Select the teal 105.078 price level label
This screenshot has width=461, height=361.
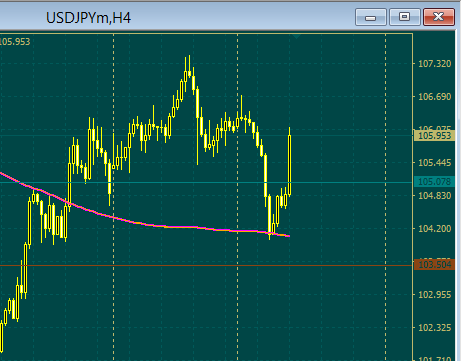coord(434,182)
